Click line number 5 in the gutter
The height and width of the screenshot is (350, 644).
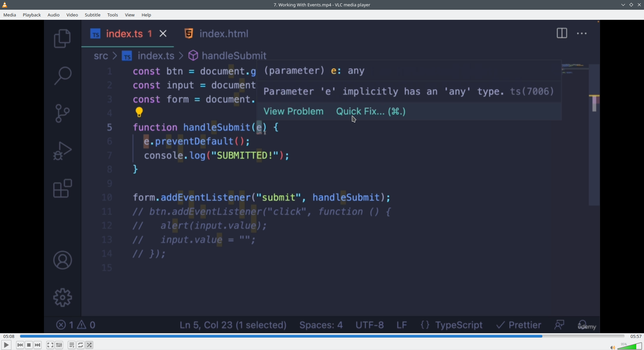click(110, 128)
